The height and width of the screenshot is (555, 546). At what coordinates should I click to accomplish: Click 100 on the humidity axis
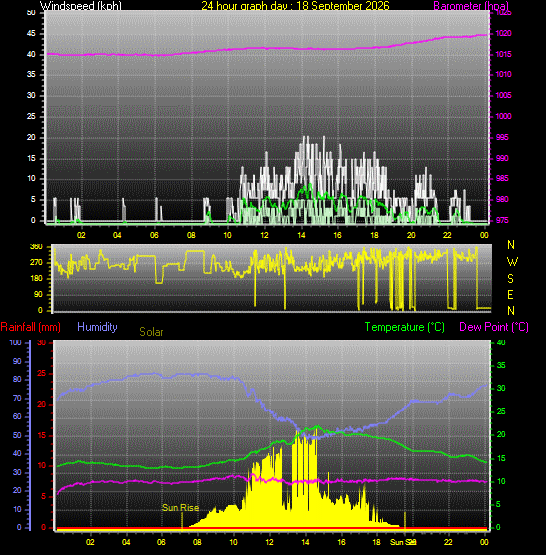pos(15,342)
